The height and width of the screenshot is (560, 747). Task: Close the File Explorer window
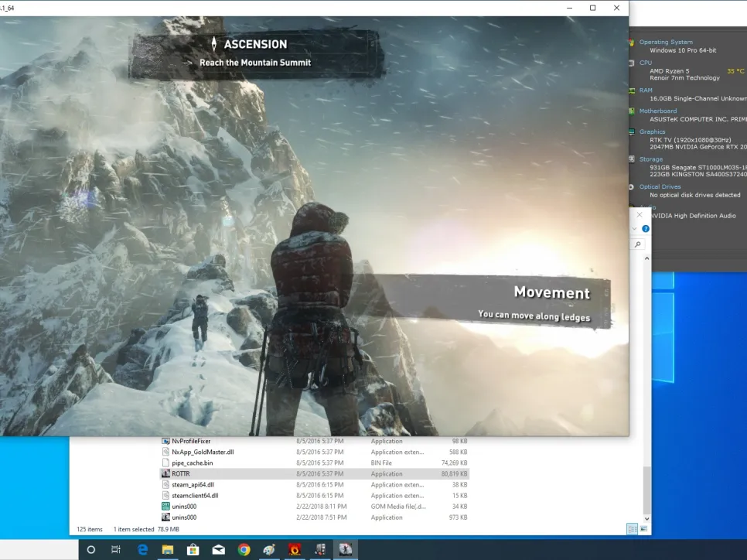coord(640,215)
